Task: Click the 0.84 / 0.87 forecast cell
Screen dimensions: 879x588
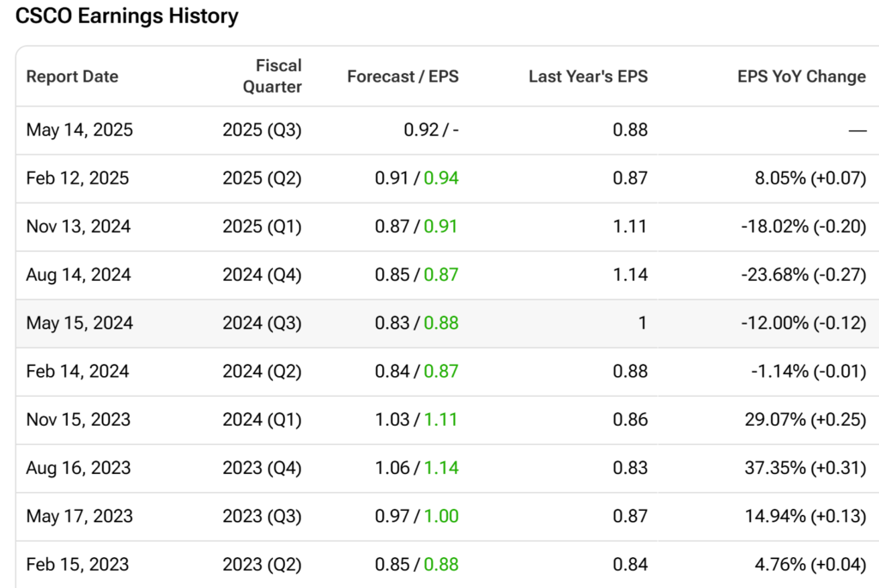Action: point(416,371)
